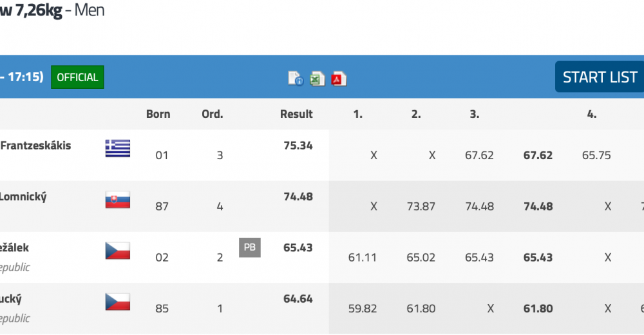644x335 pixels.
Task: Select the 74.48 bold best-after-three cell
Action: [538, 206]
